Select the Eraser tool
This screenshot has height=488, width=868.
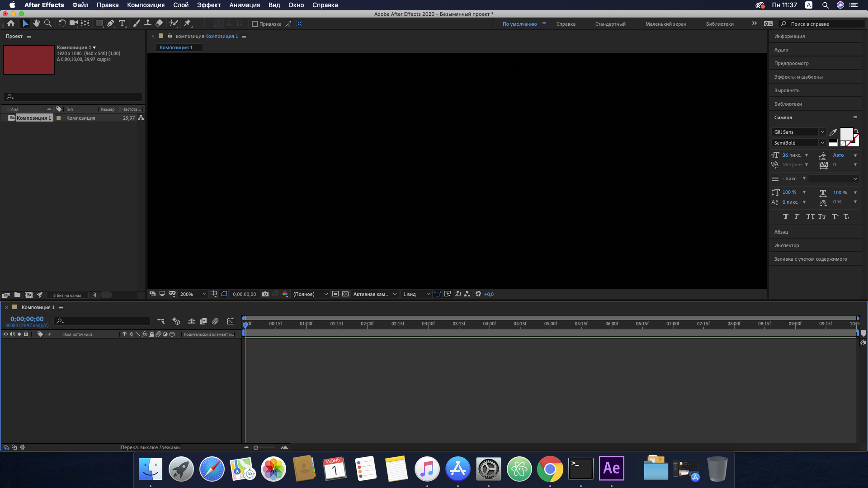point(159,23)
